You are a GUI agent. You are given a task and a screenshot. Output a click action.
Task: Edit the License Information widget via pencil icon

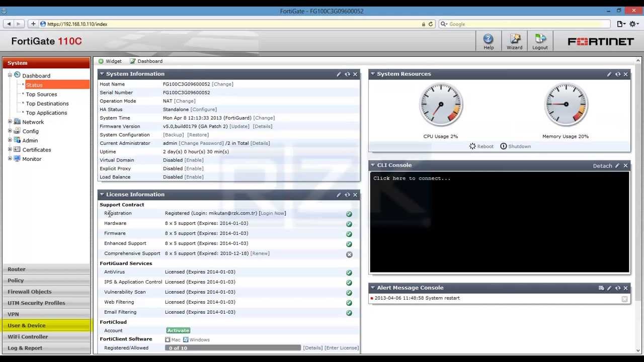pos(339,195)
